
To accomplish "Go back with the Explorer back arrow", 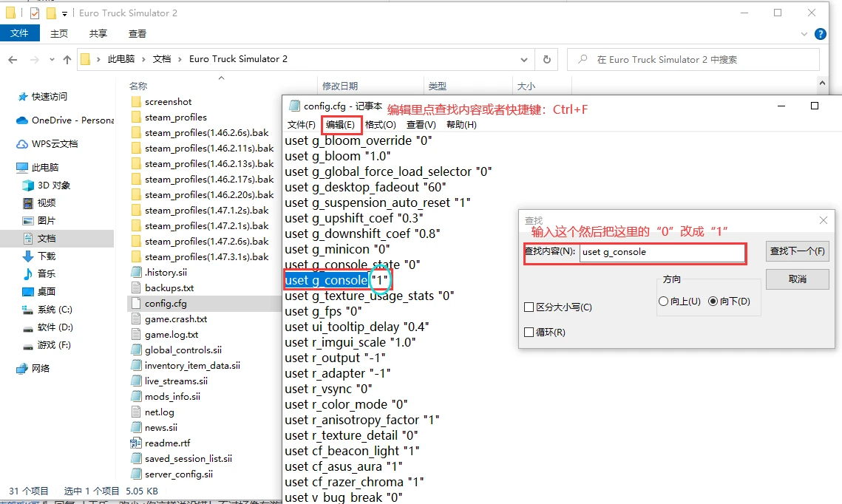I will tap(13, 60).
